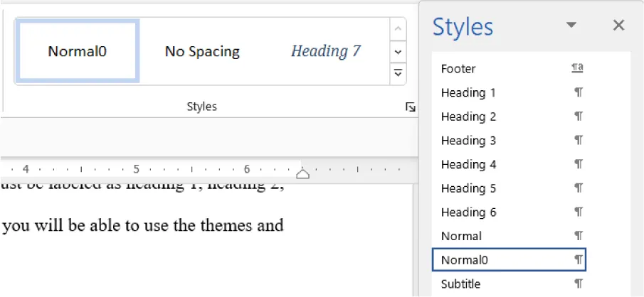Open the Styles pane options dropdown
The width and height of the screenshot is (644, 297).
pyautogui.click(x=571, y=26)
